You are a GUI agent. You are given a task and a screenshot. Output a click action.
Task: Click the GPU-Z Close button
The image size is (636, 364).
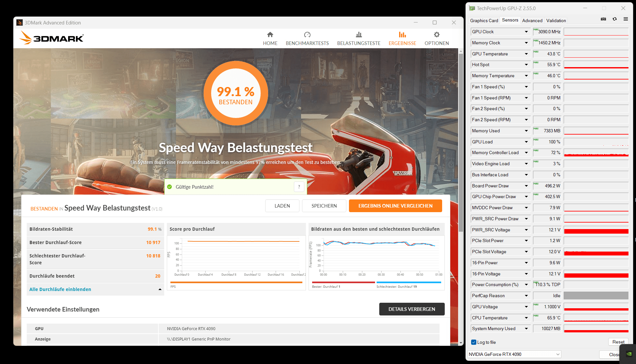(x=614, y=355)
